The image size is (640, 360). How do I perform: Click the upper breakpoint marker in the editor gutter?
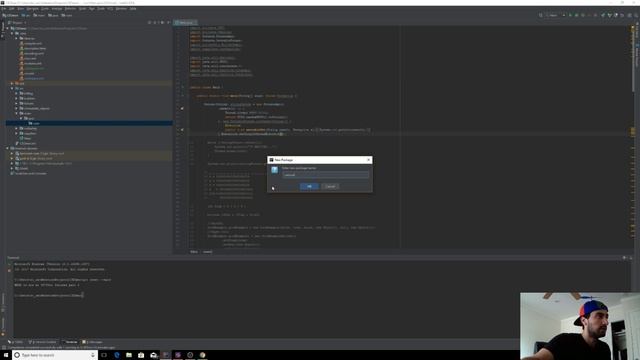pos(182,109)
